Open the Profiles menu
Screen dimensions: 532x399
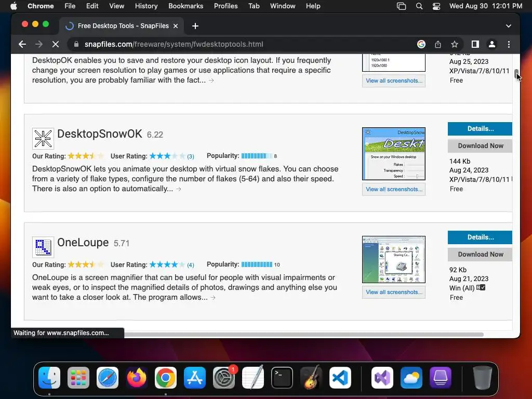click(225, 6)
